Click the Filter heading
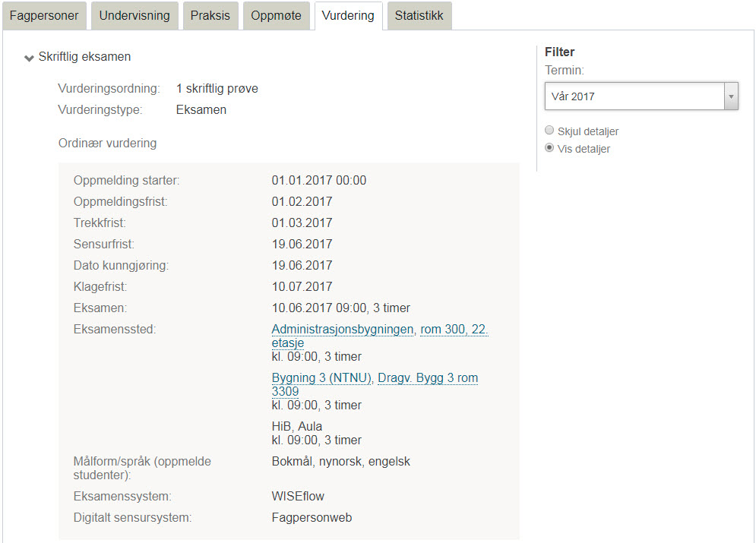 560,52
